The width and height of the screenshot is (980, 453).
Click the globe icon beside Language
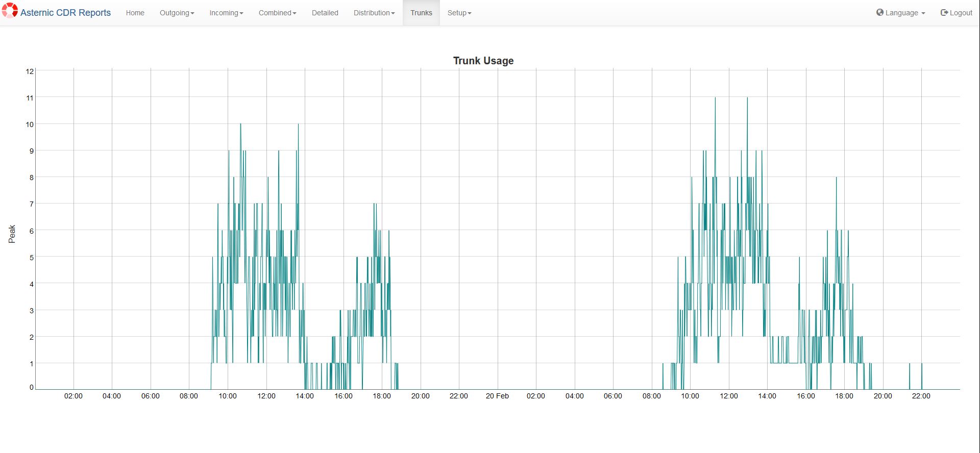(880, 12)
